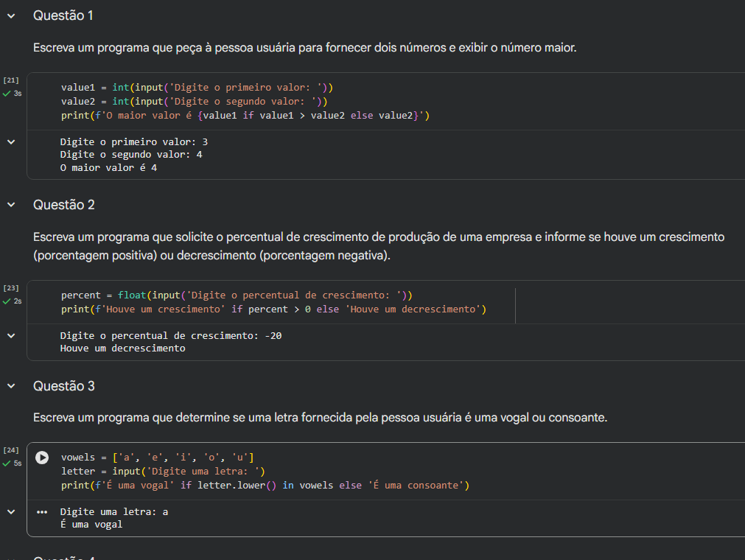The height and width of the screenshot is (560, 745).
Task: Click the letter input code line
Action: [x=163, y=471]
